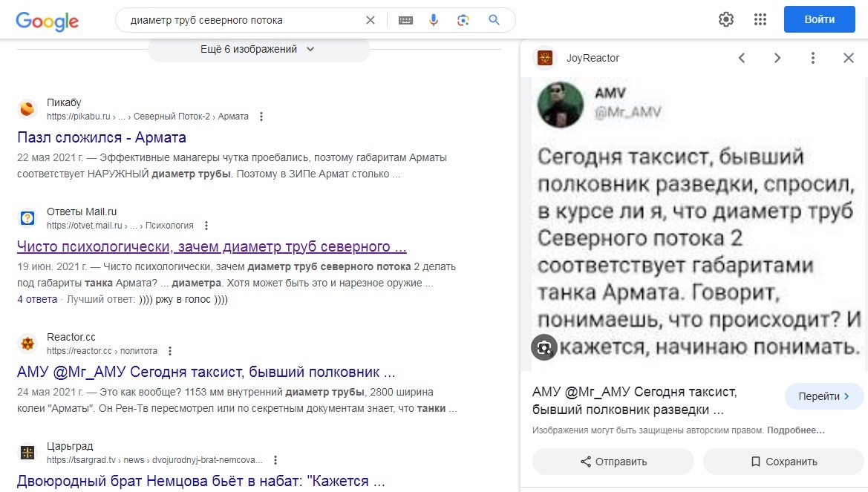The height and width of the screenshot is (492, 868).
Task: Click Ответы Mail.ru favicon
Action: point(27,218)
